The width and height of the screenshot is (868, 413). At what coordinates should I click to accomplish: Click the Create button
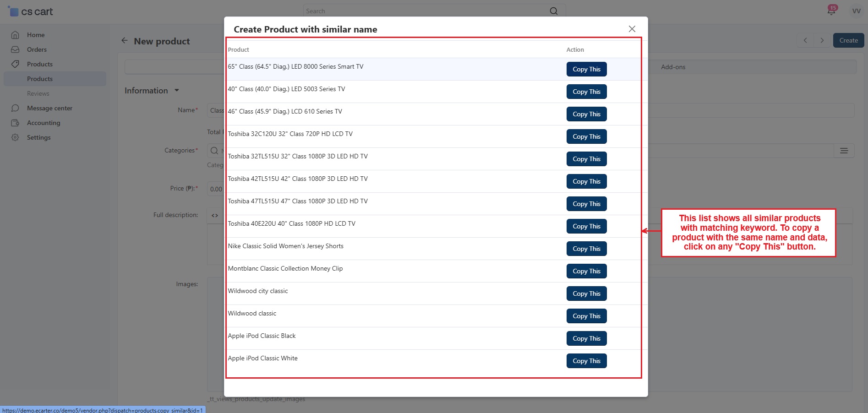pos(848,40)
